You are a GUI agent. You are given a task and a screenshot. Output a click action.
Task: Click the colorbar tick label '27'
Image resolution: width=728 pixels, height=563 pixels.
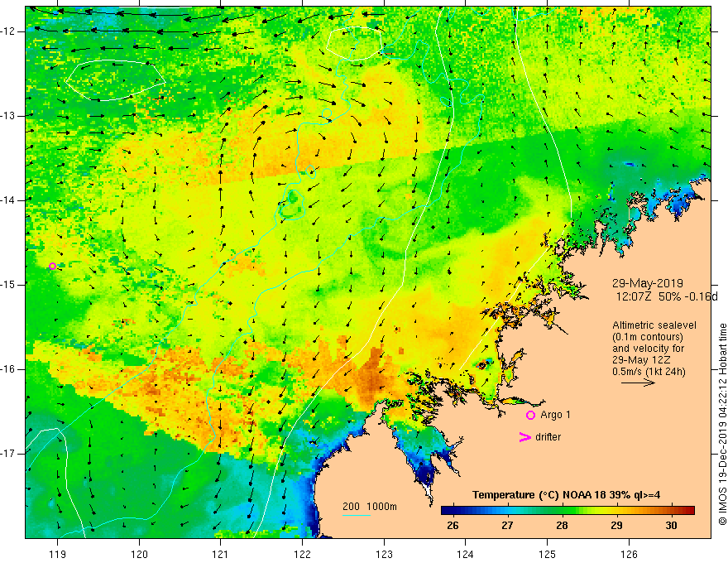point(507,526)
